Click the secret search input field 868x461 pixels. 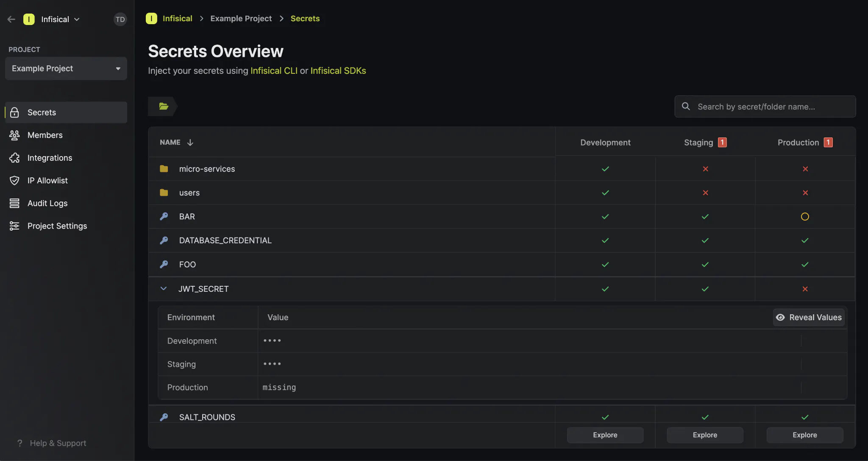765,106
